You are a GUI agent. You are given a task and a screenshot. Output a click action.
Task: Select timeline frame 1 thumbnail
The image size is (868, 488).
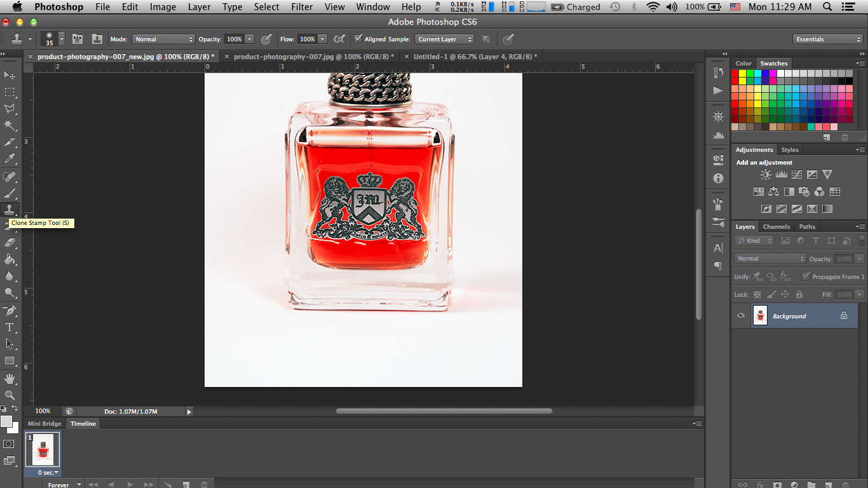pyautogui.click(x=43, y=450)
